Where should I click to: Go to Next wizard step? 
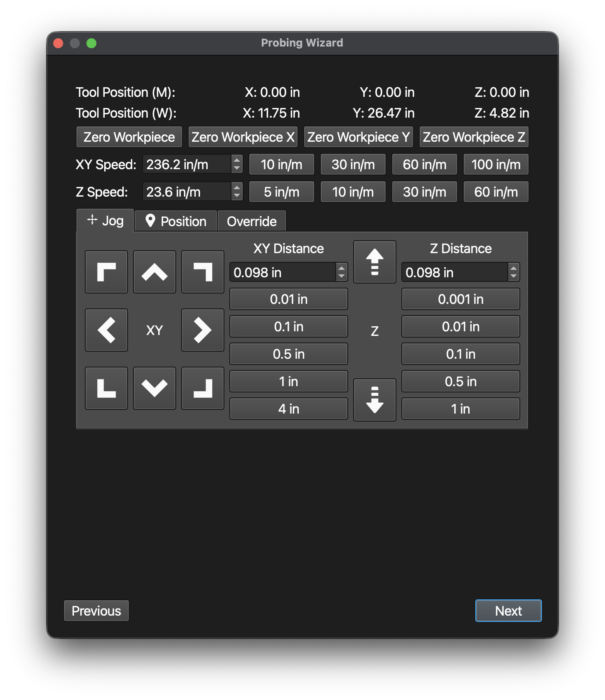(509, 611)
